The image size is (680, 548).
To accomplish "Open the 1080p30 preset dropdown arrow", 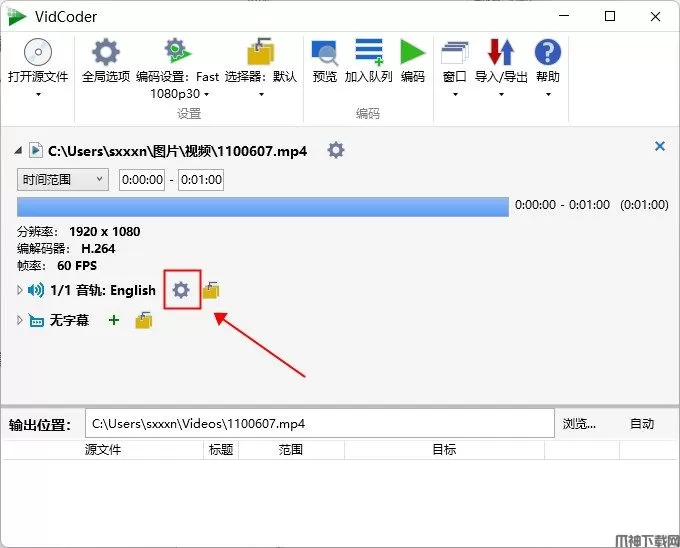I will point(206,94).
